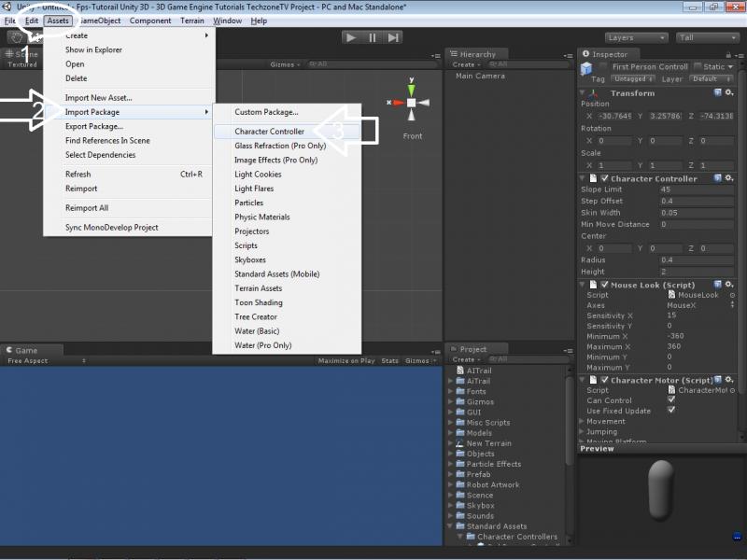The width and height of the screenshot is (747, 560).
Task: Uncheck the Can Control checkbox
Action: pyautogui.click(x=670, y=400)
